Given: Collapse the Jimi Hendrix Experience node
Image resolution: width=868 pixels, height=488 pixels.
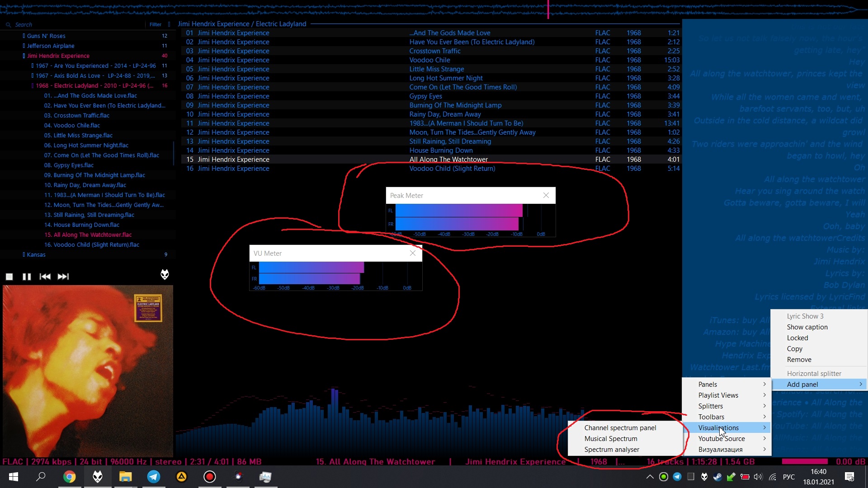Looking at the screenshot, I should [x=24, y=56].
